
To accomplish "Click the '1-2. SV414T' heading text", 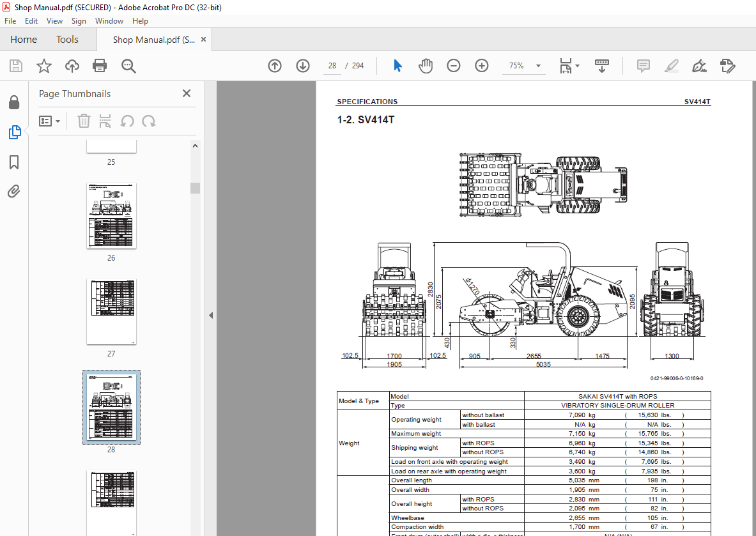I will click(366, 119).
